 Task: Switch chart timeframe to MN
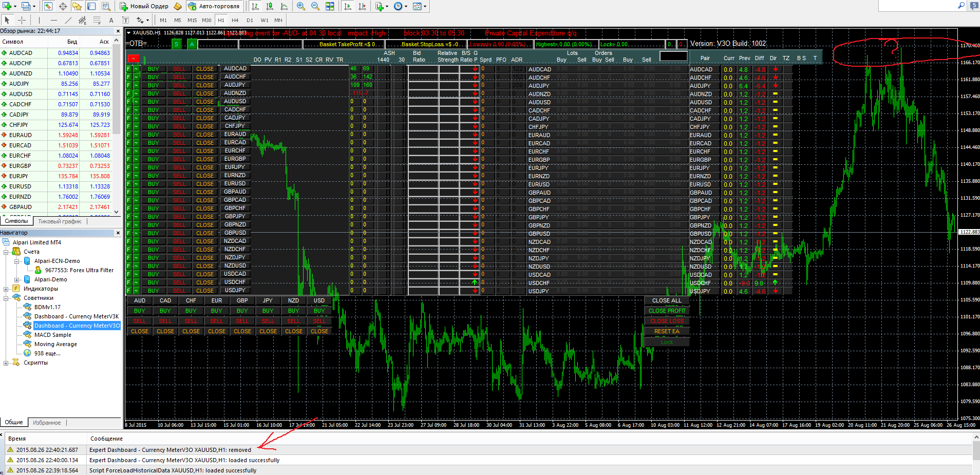[x=278, y=20]
